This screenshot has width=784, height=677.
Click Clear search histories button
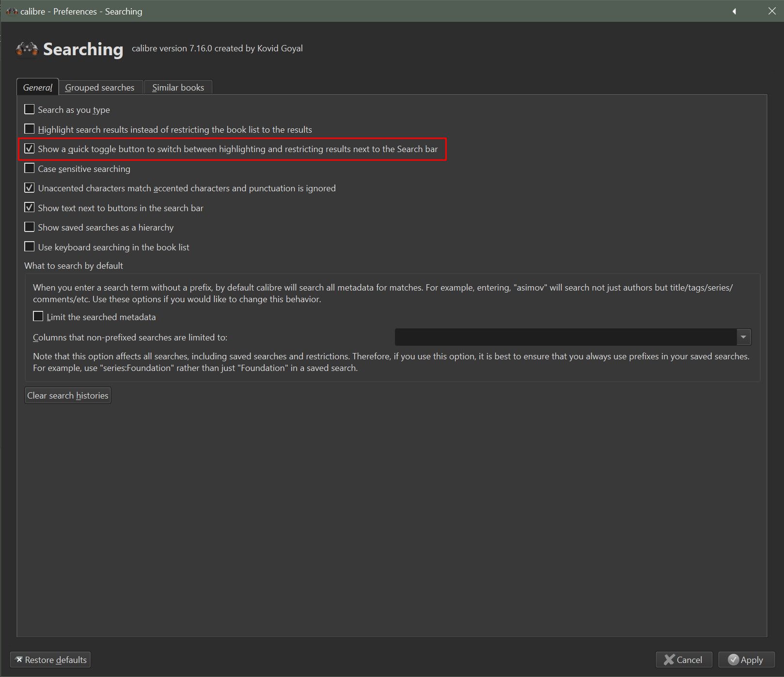[x=68, y=396]
